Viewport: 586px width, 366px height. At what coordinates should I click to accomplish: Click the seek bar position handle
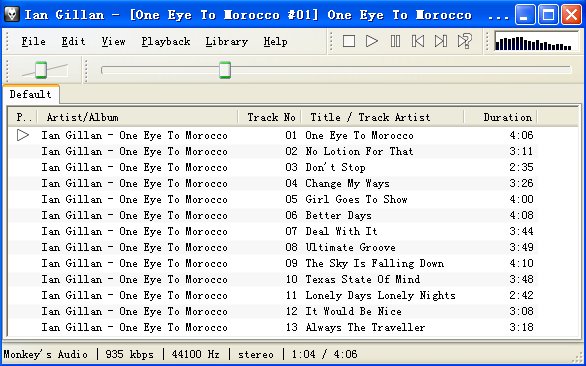(x=225, y=70)
